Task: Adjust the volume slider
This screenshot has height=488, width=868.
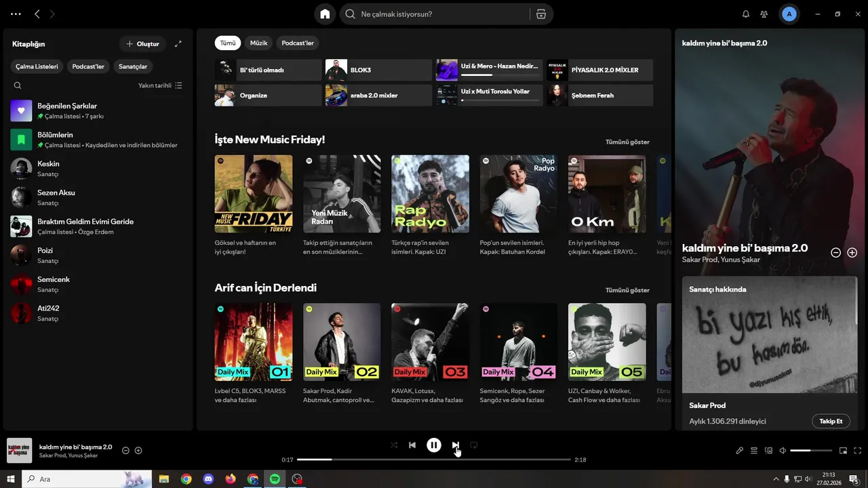Action: click(x=811, y=450)
